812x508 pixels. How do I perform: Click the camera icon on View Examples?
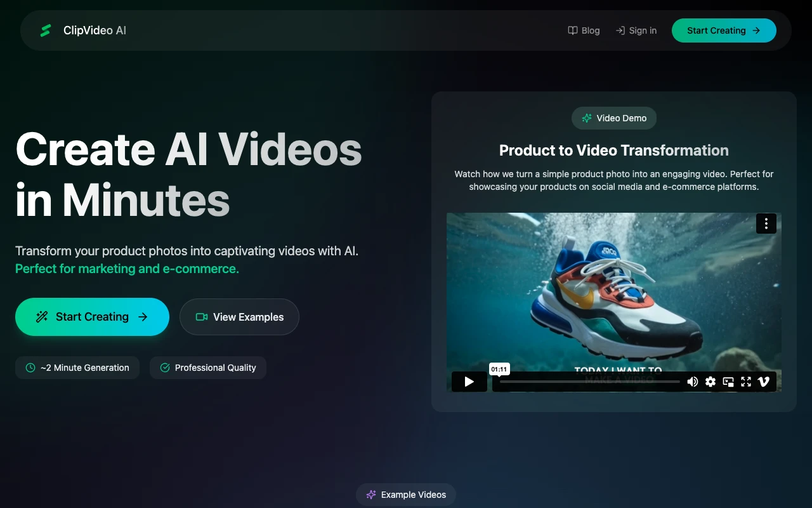200,317
